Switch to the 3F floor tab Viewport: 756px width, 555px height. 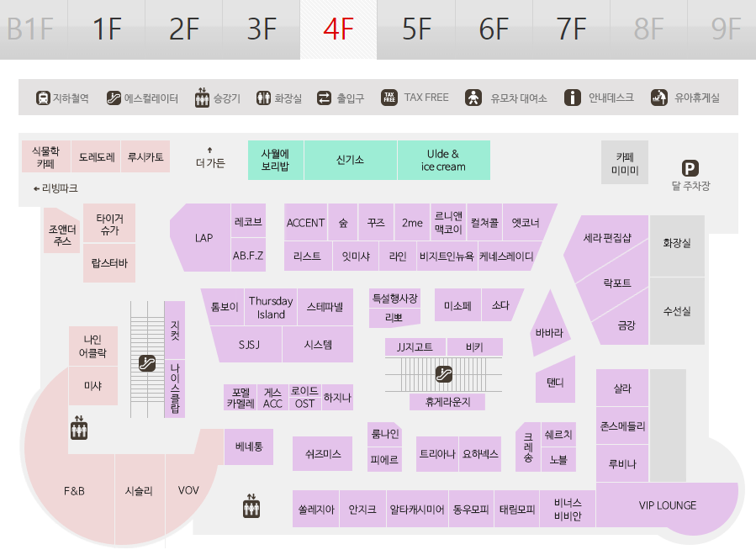point(262,29)
